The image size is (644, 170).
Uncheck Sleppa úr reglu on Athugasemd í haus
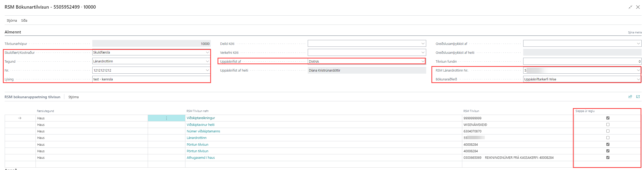[608, 157]
